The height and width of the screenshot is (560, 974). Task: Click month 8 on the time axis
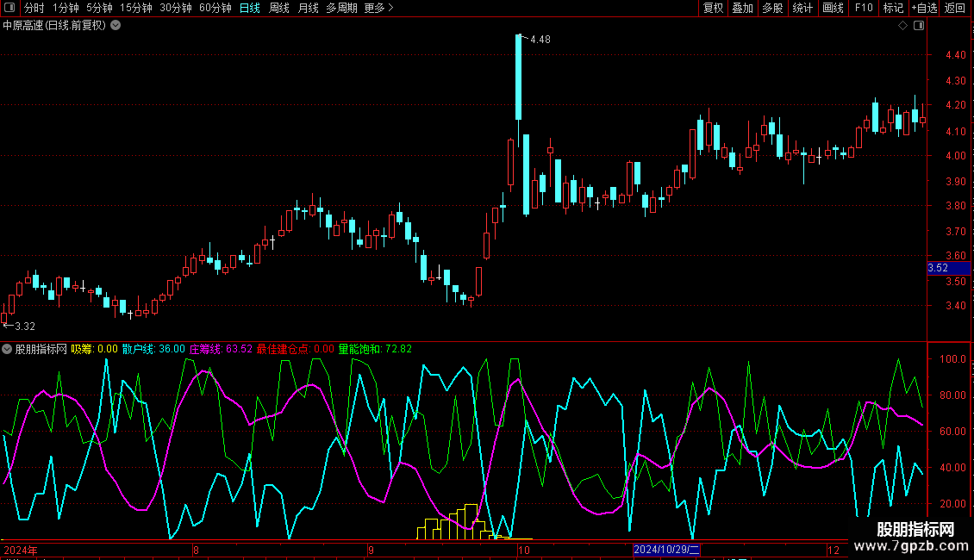coord(197,550)
